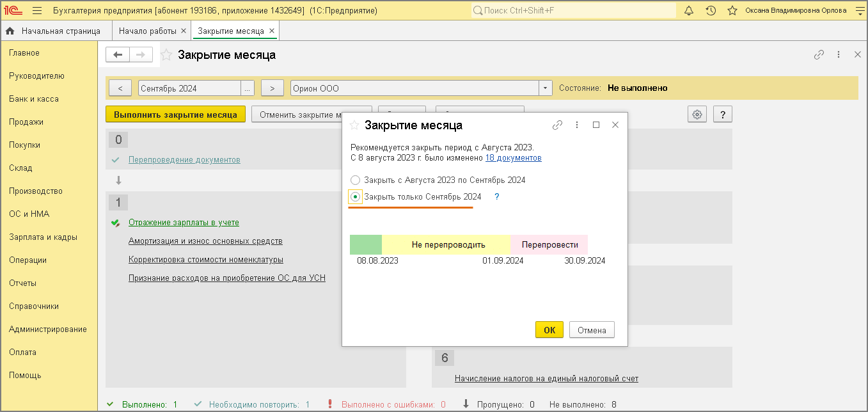Open Корректировка стоимости номенклатуры link
The height and width of the screenshot is (412, 868).
pos(206,260)
